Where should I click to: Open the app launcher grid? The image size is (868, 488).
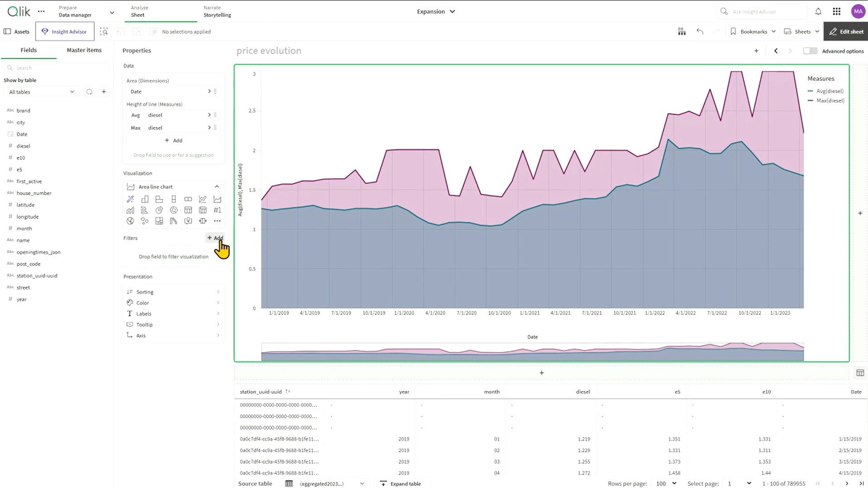[x=837, y=11]
